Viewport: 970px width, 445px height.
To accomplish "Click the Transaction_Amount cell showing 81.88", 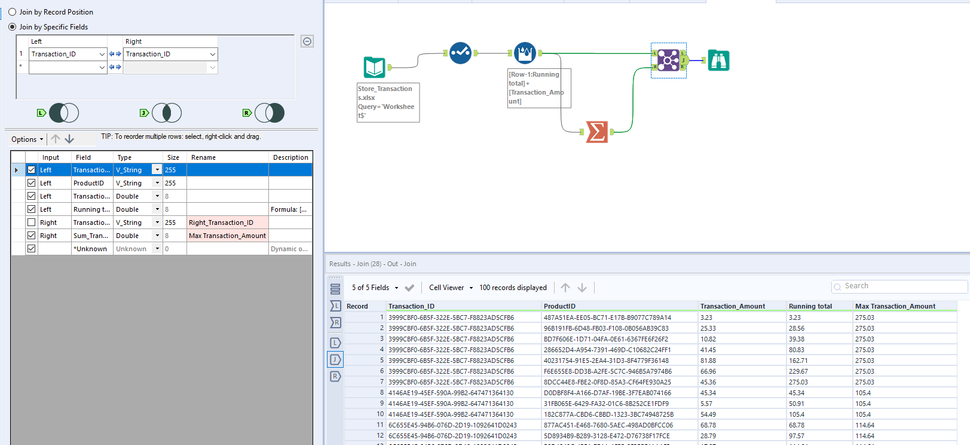I will [742, 359].
